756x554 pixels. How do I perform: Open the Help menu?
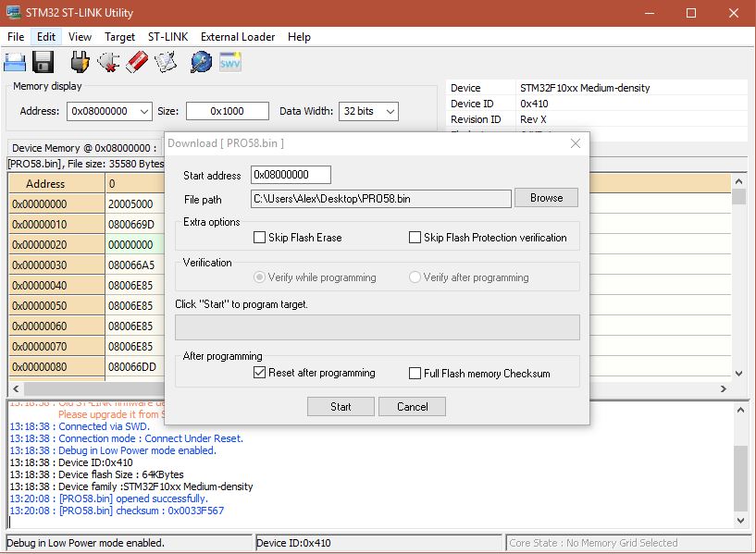click(299, 37)
